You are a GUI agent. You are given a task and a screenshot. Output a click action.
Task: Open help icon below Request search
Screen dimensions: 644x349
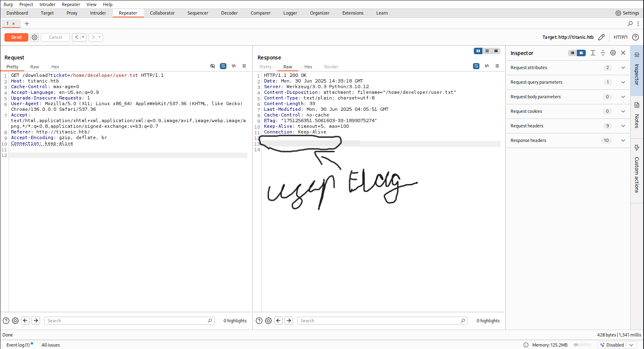coord(6,321)
